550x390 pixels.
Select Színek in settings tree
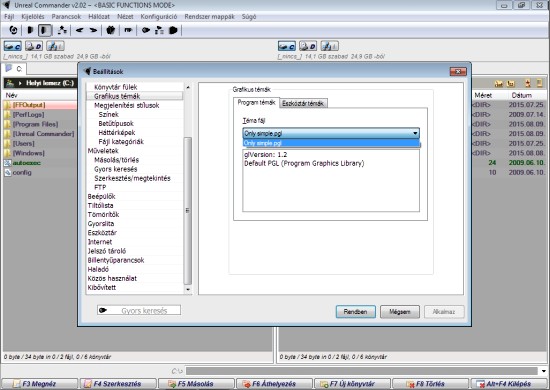click(109, 114)
